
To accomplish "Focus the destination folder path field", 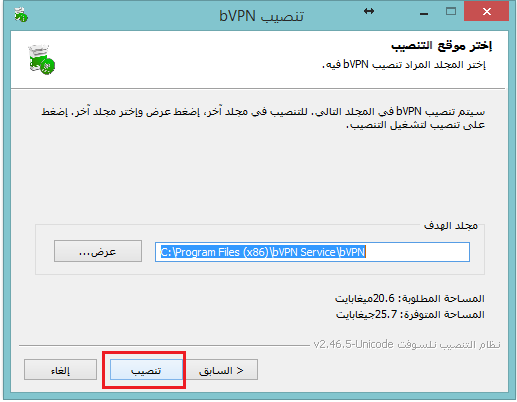I will click(x=312, y=252).
